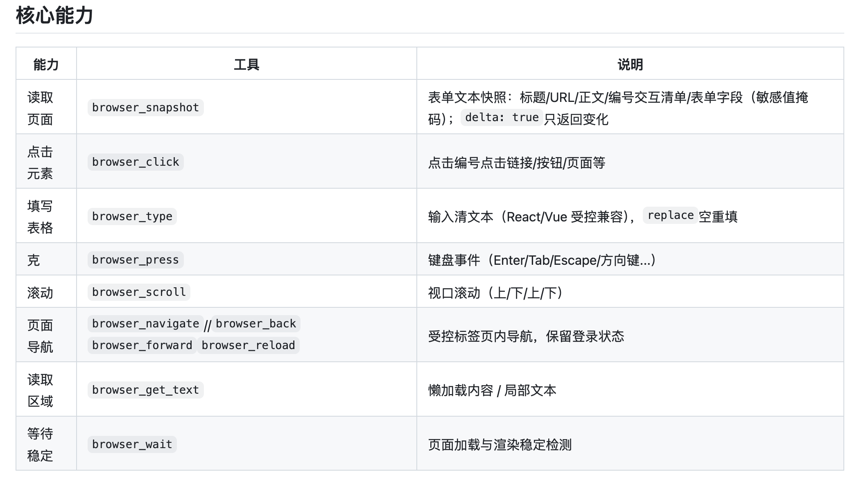Click the 说明 column header
The height and width of the screenshot is (478, 868).
pos(630,65)
